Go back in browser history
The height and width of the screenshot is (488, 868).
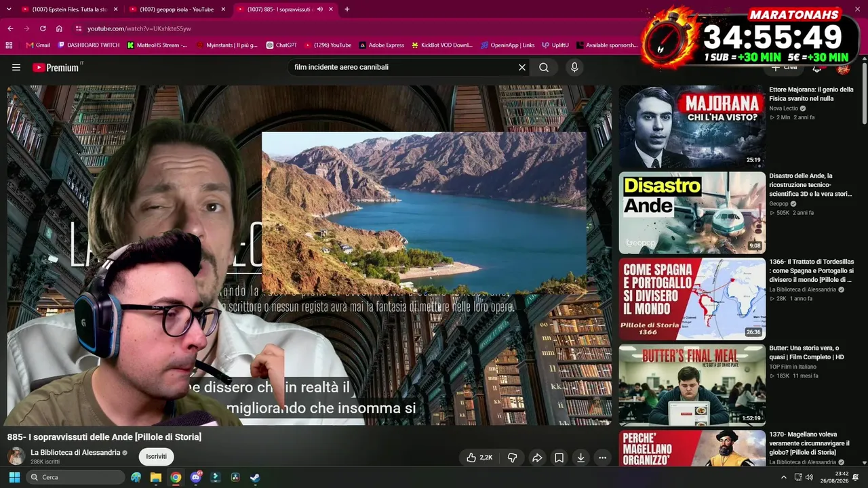(x=10, y=28)
